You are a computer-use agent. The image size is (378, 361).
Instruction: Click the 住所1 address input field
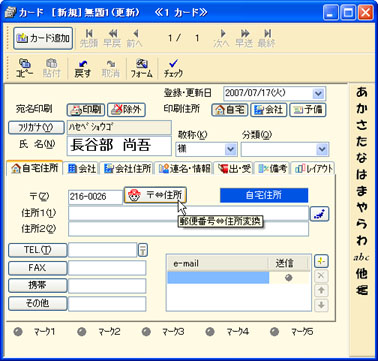pyautogui.click(x=188, y=213)
